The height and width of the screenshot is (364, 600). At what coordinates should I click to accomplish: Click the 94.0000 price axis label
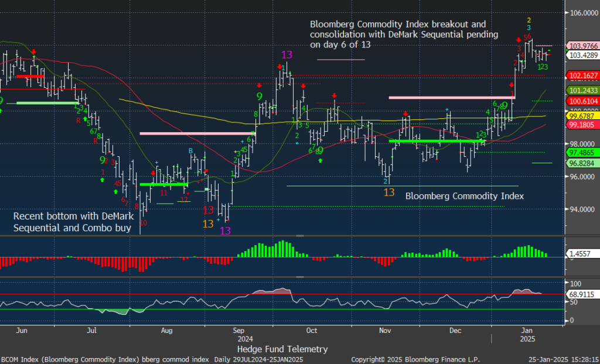(x=584, y=210)
